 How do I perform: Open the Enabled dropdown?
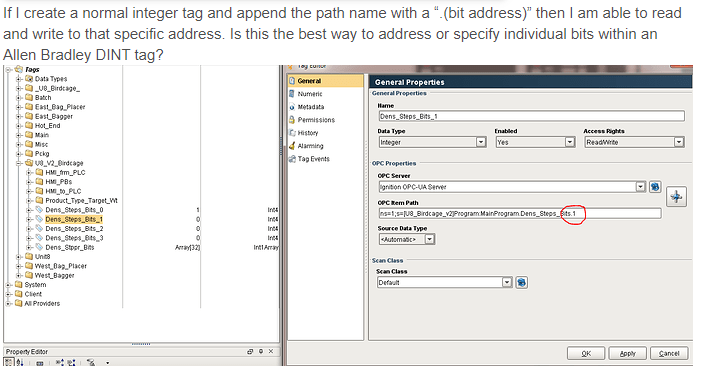click(570, 142)
